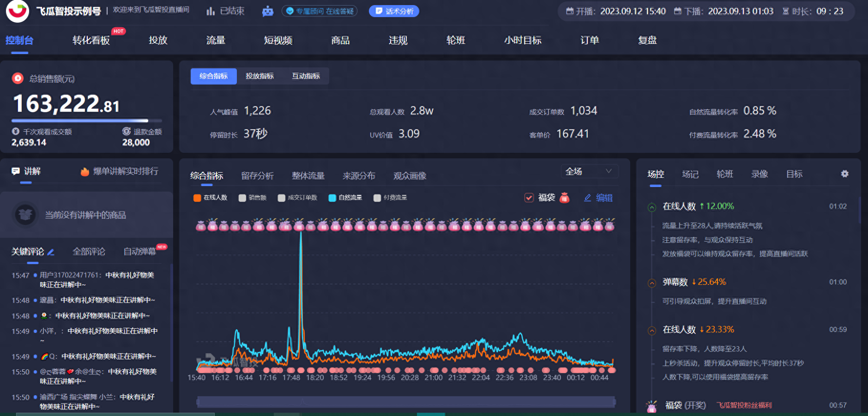Toggle 销售额 series in chart legend
This screenshot has height=416, width=868.
[x=242, y=198]
